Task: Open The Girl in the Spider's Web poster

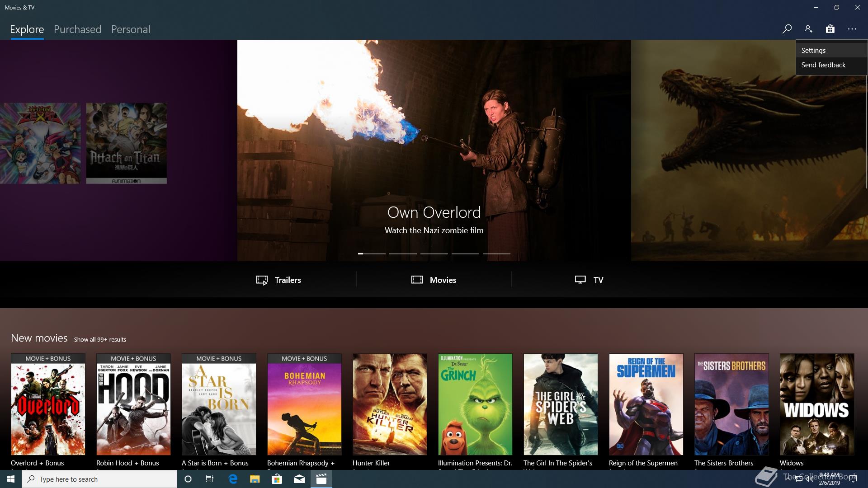Action: tap(561, 404)
